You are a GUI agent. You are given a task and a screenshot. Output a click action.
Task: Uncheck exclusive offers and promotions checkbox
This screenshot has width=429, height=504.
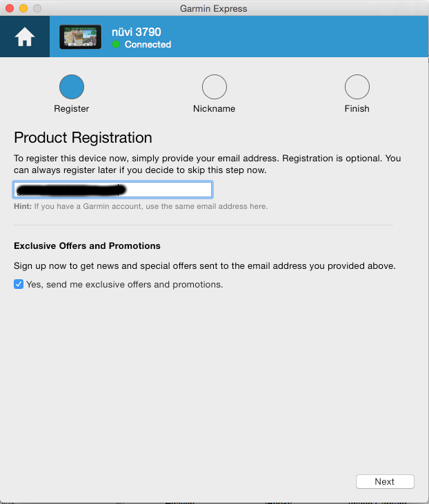[x=19, y=284]
